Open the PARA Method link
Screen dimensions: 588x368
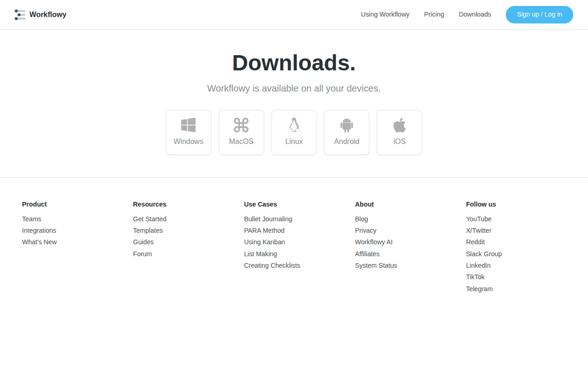(x=264, y=230)
